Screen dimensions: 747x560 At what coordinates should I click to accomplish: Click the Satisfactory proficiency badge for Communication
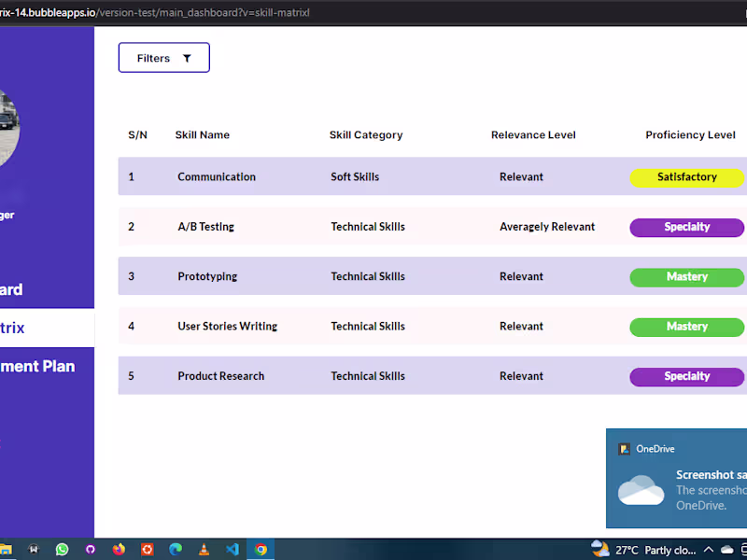pos(686,177)
